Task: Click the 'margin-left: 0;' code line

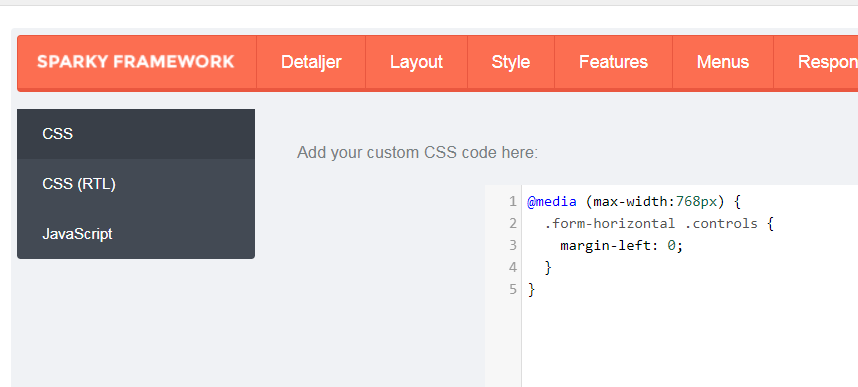Action: (622, 246)
